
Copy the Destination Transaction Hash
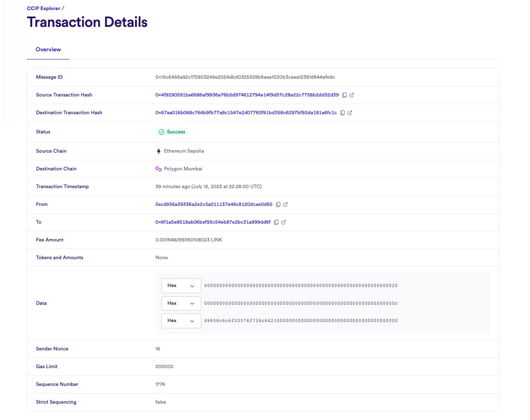pyautogui.click(x=343, y=113)
